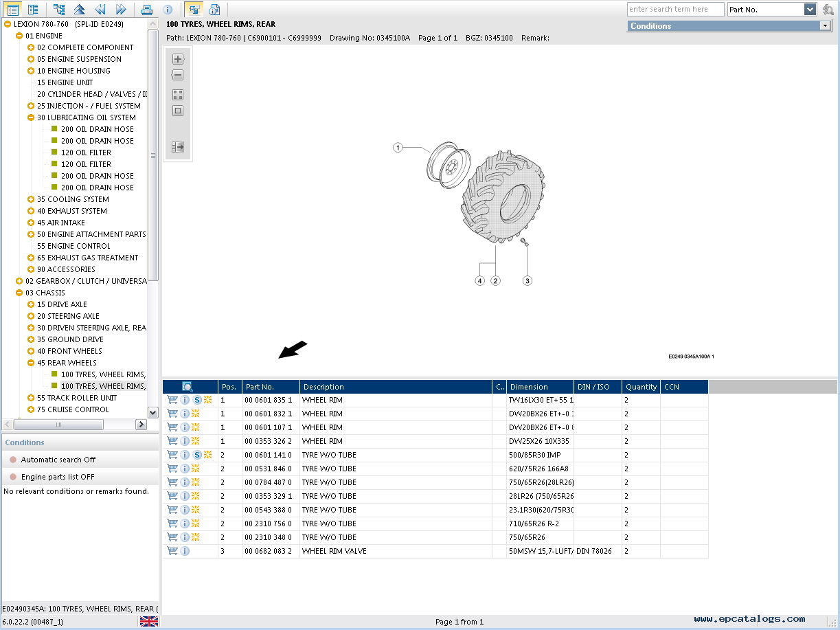Toggle Engine parts list OFF indicator
Viewport: 840px width, 630px height.
(x=13, y=477)
